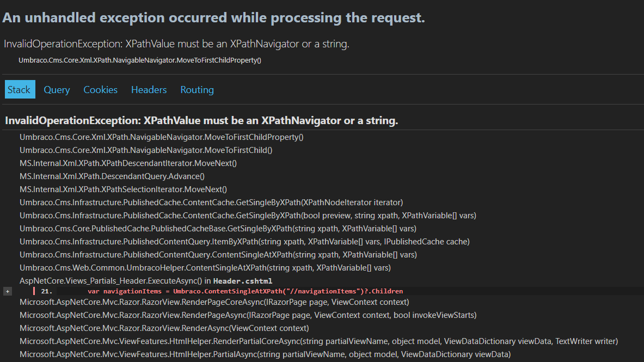
Task: Open the Query tab
Action: coord(57,90)
